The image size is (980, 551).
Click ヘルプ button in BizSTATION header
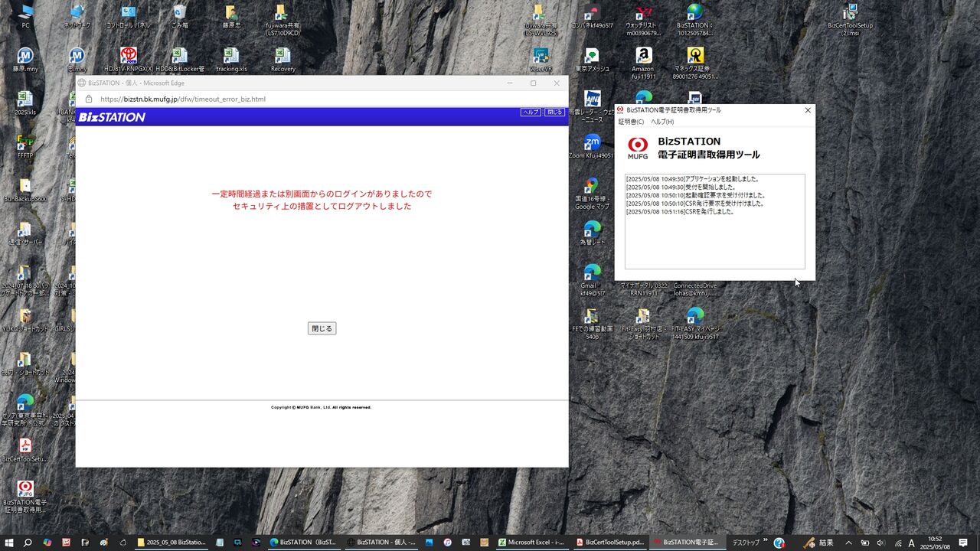pos(531,112)
